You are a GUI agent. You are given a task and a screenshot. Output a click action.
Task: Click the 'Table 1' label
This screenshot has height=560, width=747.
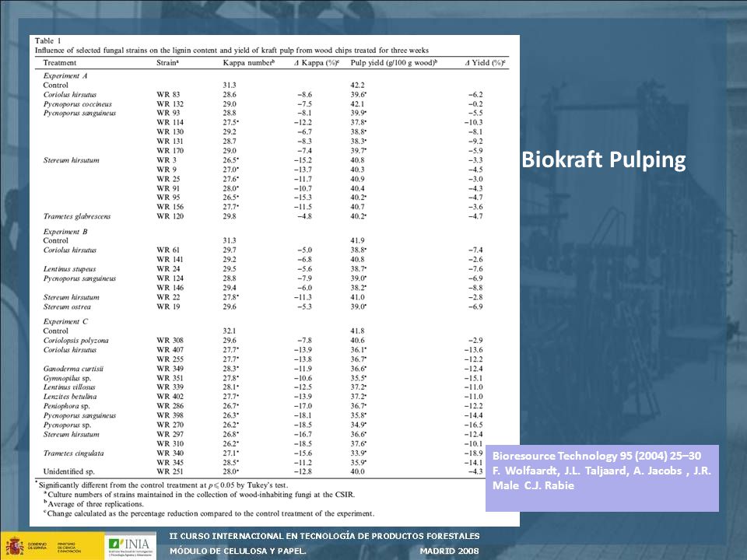coord(47,40)
